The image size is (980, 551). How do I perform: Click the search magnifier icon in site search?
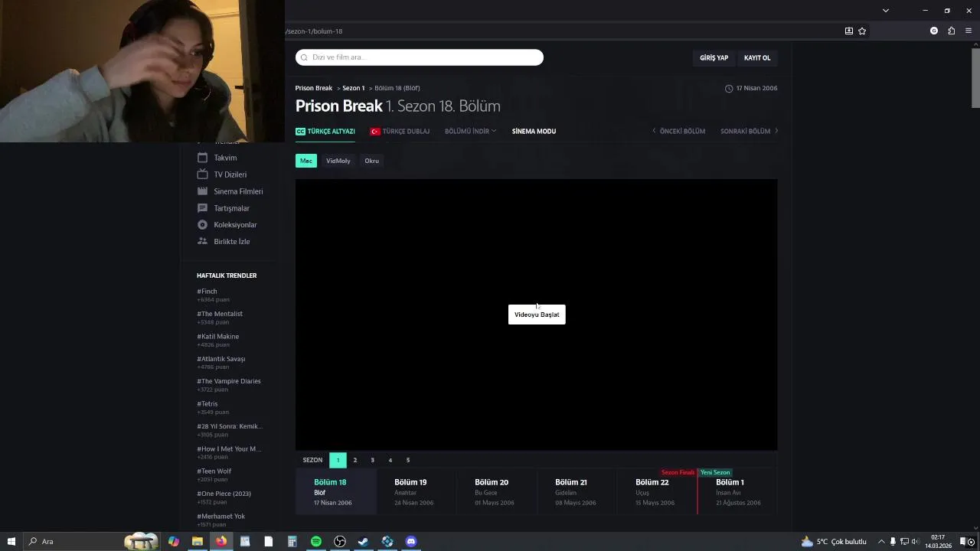[304, 57]
